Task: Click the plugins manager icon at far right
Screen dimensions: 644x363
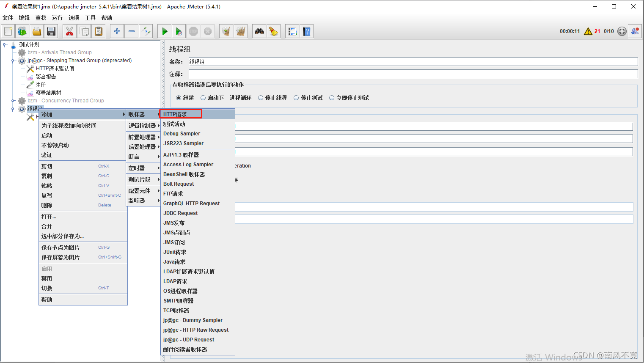Action: 635,31
